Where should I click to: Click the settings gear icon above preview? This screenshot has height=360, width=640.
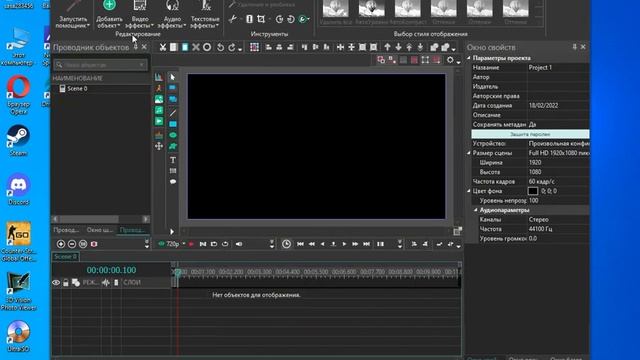pyautogui.click(x=450, y=60)
